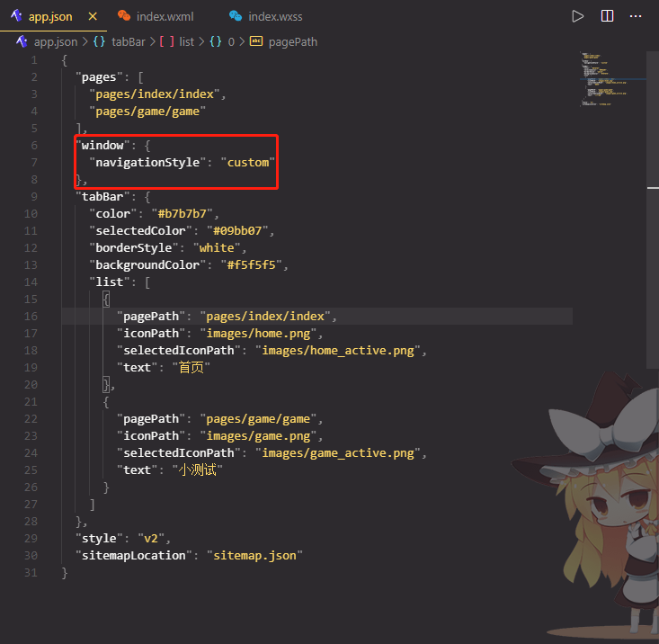Click the "custom" value text
The width and height of the screenshot is (659, 644).
point(248,163)
